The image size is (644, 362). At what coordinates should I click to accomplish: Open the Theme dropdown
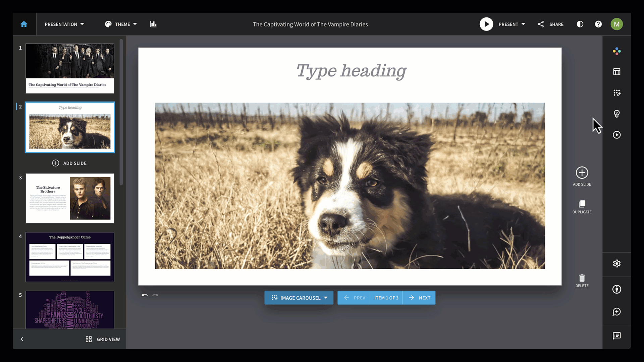121,24
